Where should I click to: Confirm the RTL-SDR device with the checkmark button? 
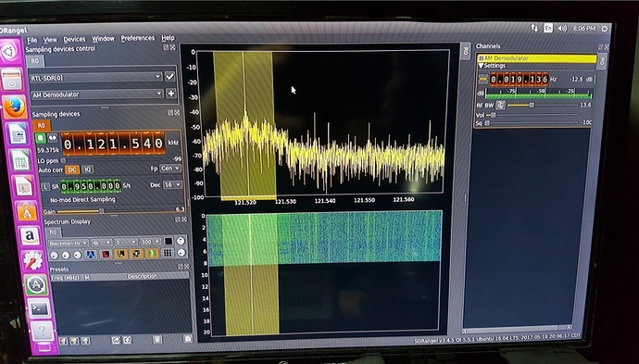point(170,76)
